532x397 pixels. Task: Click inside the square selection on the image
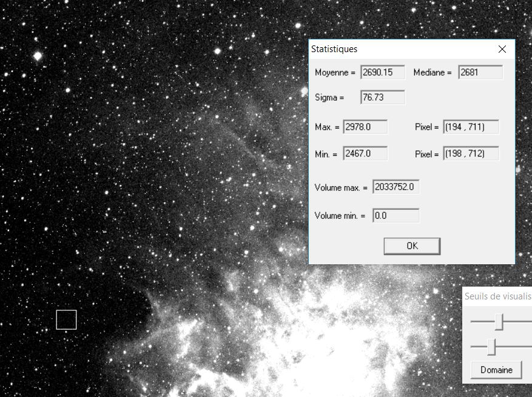pyautogui.click(x=67, y=319)
